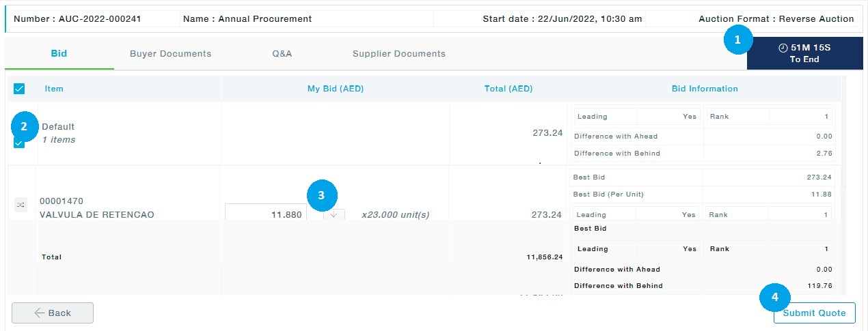Click the clock icon in countdown timer
The image size is (868, 331).
[x=783, y=48]
